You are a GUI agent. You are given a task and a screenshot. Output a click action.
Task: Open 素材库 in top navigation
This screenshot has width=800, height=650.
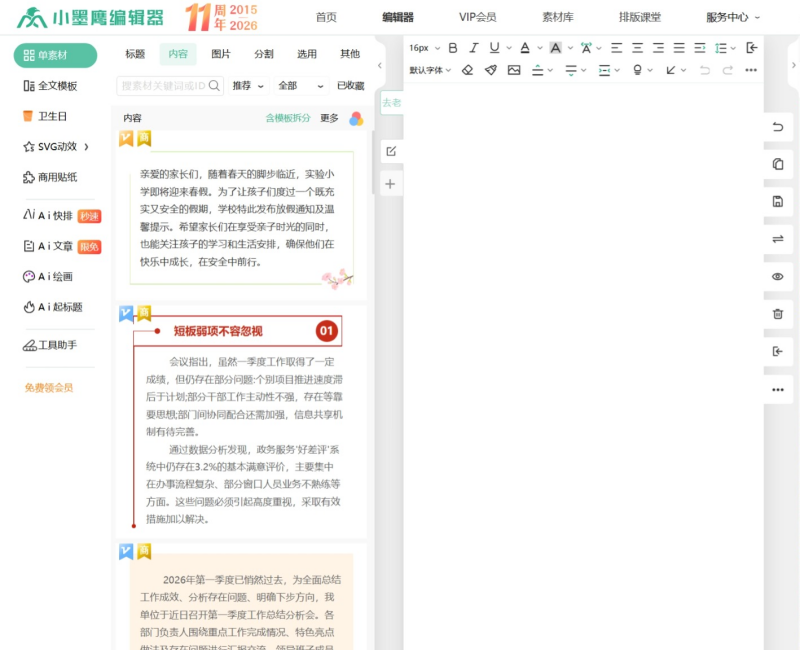558,17
